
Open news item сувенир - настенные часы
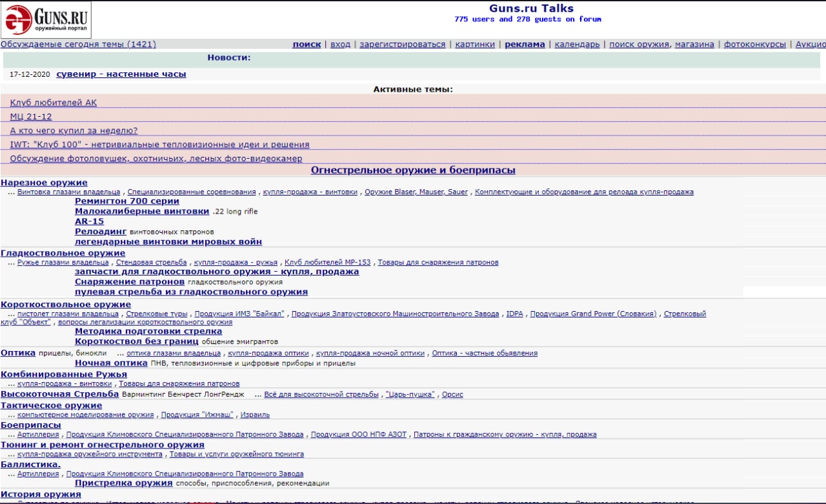(x=121, y=74)
